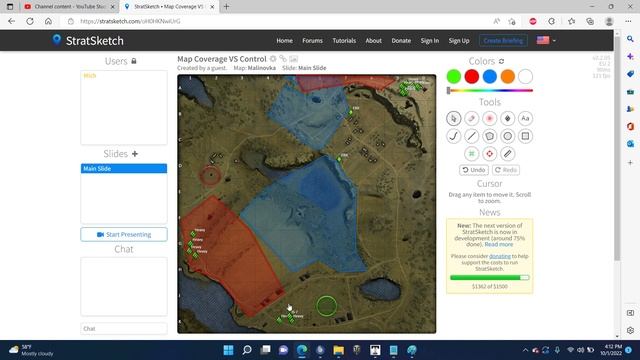Add a new slide with plus icon

[135, 154]
